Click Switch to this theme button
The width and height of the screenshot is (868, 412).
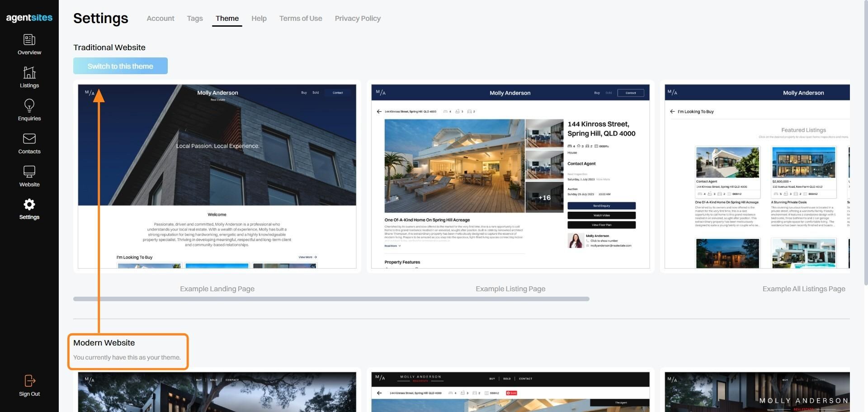(x=120, y=66)
